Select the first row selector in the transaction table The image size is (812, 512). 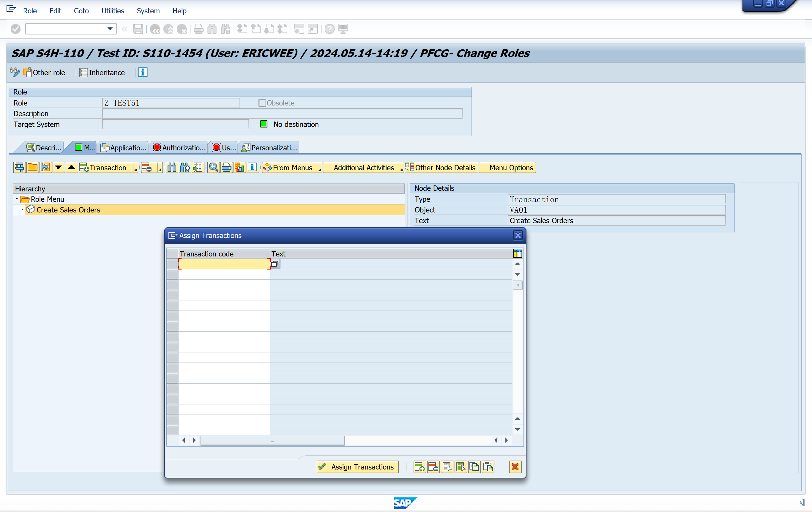[172, 264]
